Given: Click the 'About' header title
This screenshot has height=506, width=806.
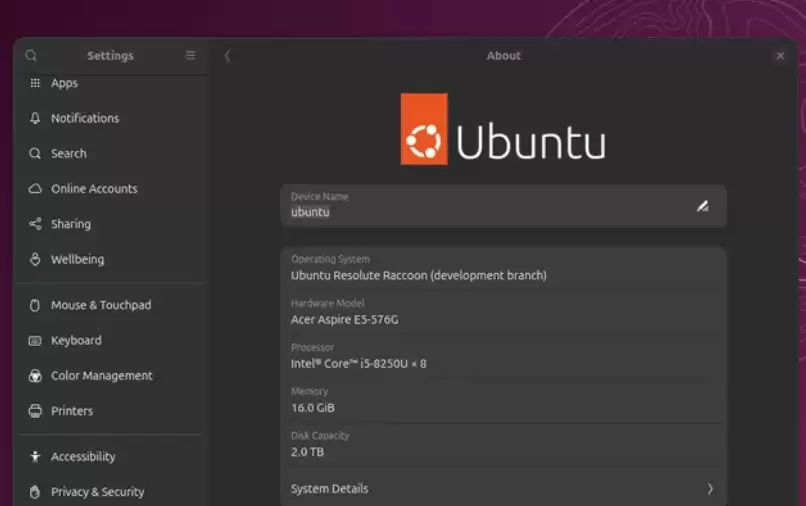Looking at the screenshot, I should (504, 56).
